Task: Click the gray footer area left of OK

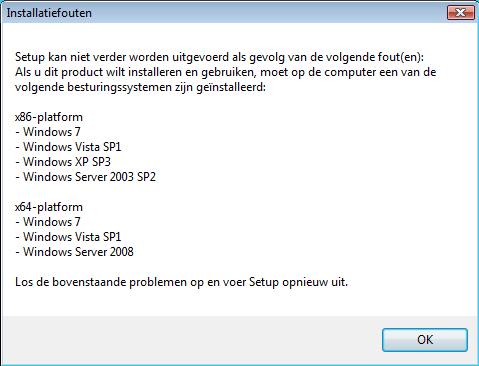Action: pyautogui.click(x=190, y=340)
